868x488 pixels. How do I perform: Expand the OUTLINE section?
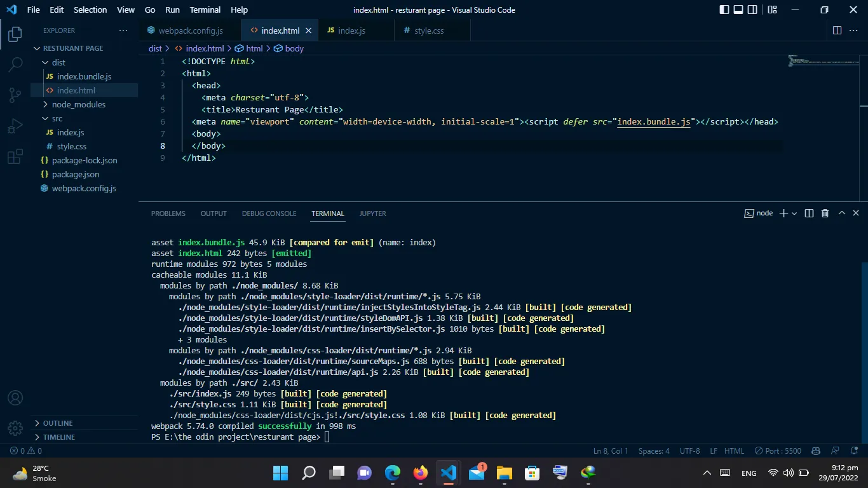[x=57, y=423]
